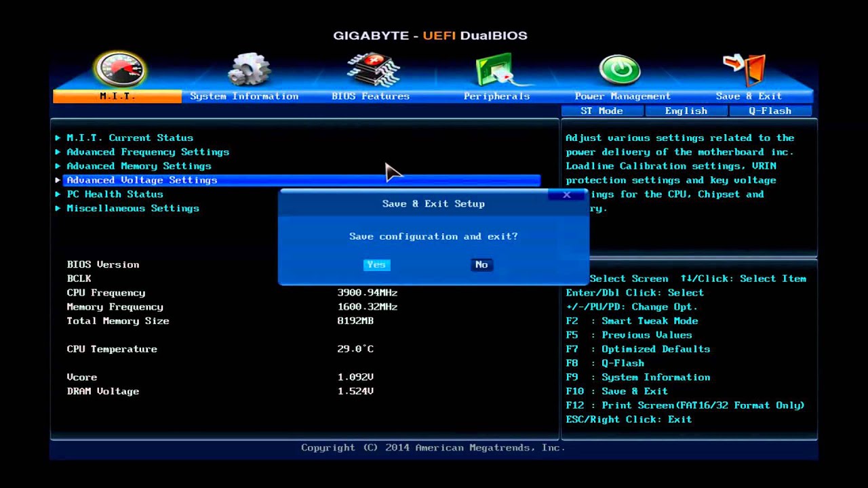Switch to ST Mode

point(601,111)
